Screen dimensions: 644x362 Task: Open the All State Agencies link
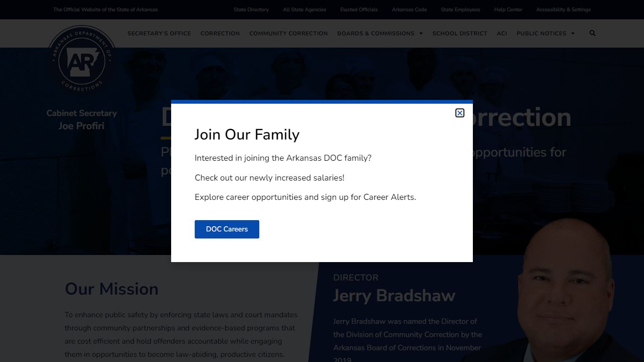tap(305, 9)
